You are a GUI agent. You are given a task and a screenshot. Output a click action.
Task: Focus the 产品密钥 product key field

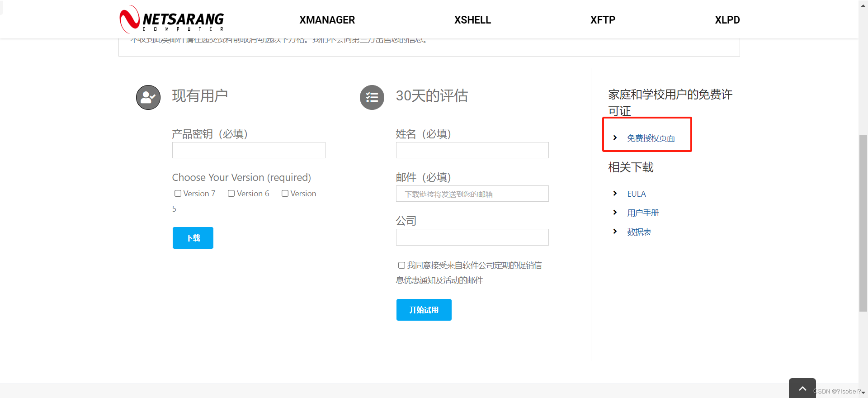coord(249,150)
